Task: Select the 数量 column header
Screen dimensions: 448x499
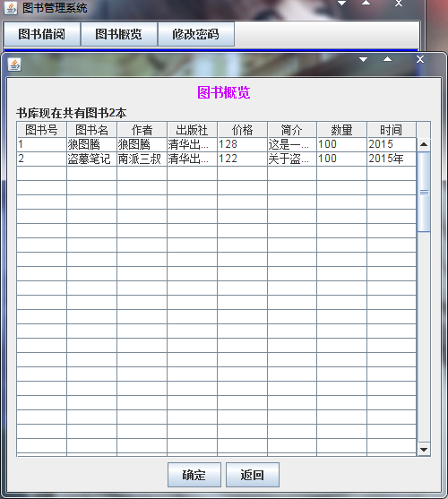Action: pyautogui.click(x=342, y=130)
